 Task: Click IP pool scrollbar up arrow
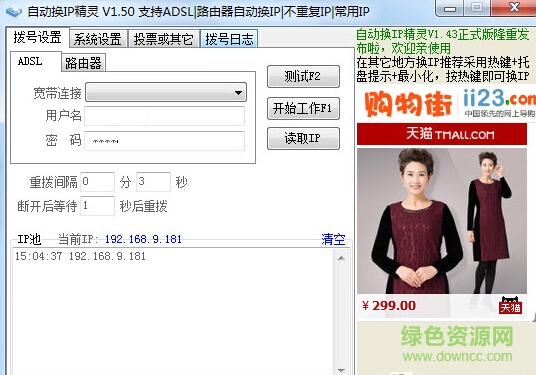pos(341,258)
